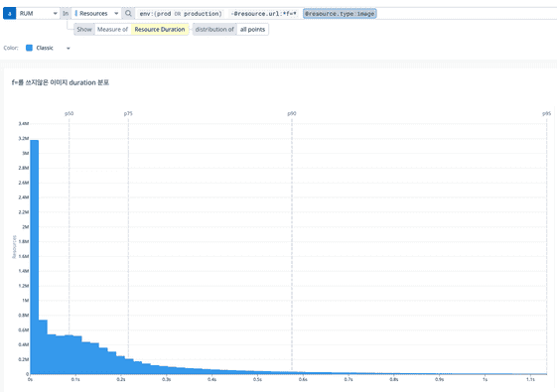Expand the Classic color palette dropdown
The height and width of the screenshot is (392, 557).
69,49
